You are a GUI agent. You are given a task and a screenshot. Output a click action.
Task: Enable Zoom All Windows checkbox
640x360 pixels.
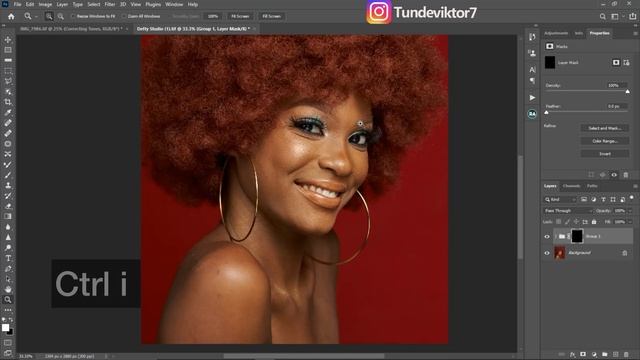click(124, 16)
